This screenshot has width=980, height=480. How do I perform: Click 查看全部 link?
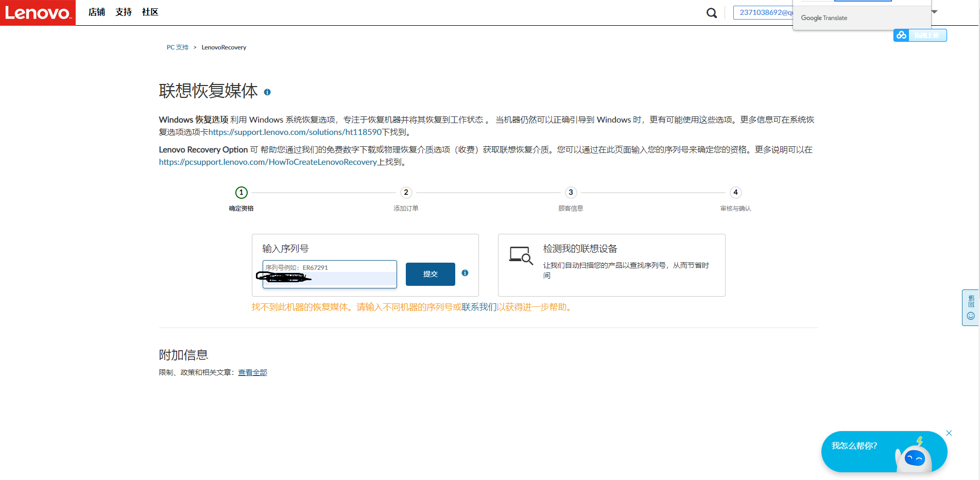coord(252,372)
